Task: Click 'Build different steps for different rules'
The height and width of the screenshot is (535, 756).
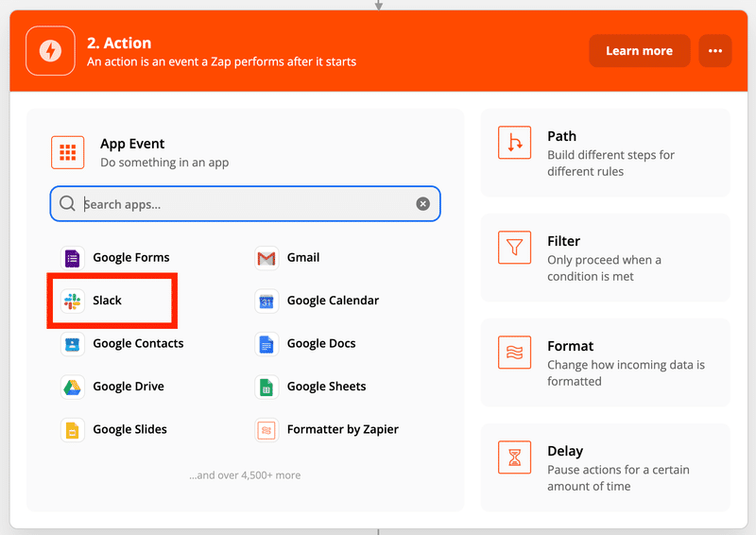Action: point(610,164)
